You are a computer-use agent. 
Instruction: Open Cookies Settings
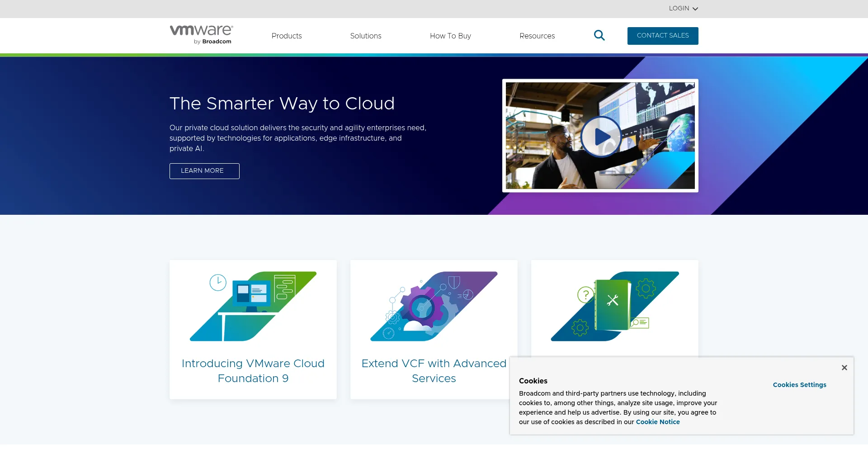[799, 385]
